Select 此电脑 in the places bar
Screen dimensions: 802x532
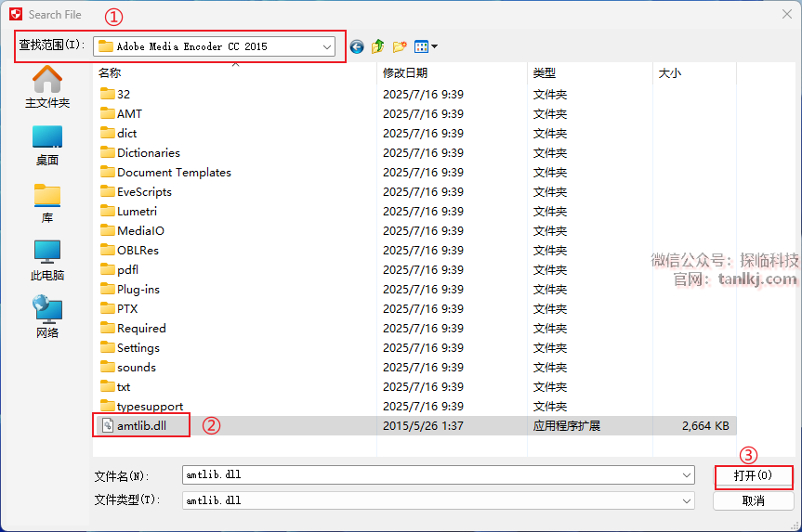pyautogui.click(x=47, y=261)
